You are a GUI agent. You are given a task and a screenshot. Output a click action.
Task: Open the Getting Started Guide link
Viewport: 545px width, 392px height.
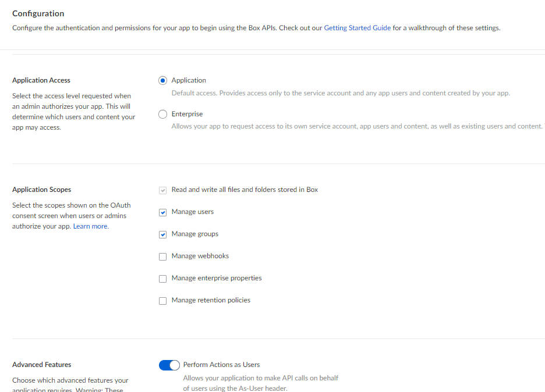[357, 27]
